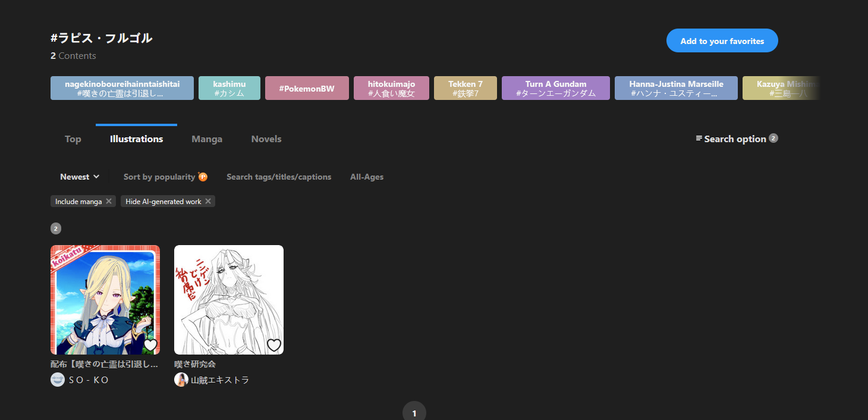This screenshot has height=420, width=868.
Task: Open 山賊エキストラ's profile avatar
Action: tap(181, 380)
